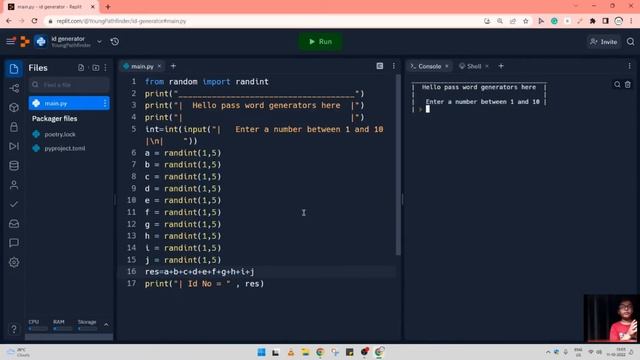Add a new folder in Files panel

(96, 68)
